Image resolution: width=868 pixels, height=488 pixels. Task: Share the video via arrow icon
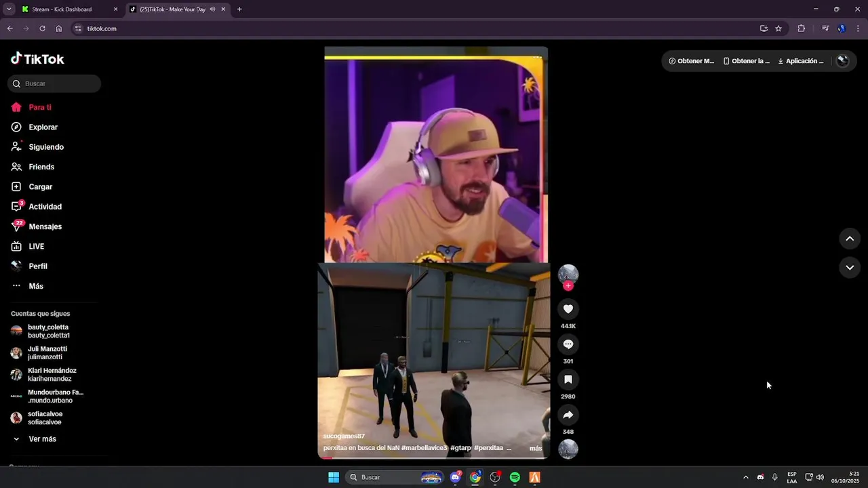(568, 415)
